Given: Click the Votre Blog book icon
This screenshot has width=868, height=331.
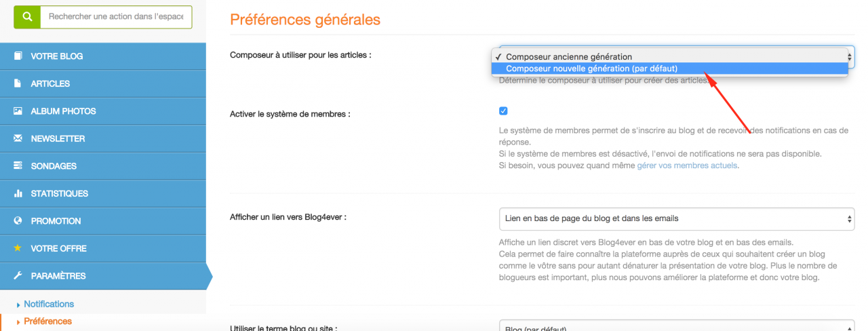Looking at the screenshot, I should pyautogui.click(x=18, y=56).
